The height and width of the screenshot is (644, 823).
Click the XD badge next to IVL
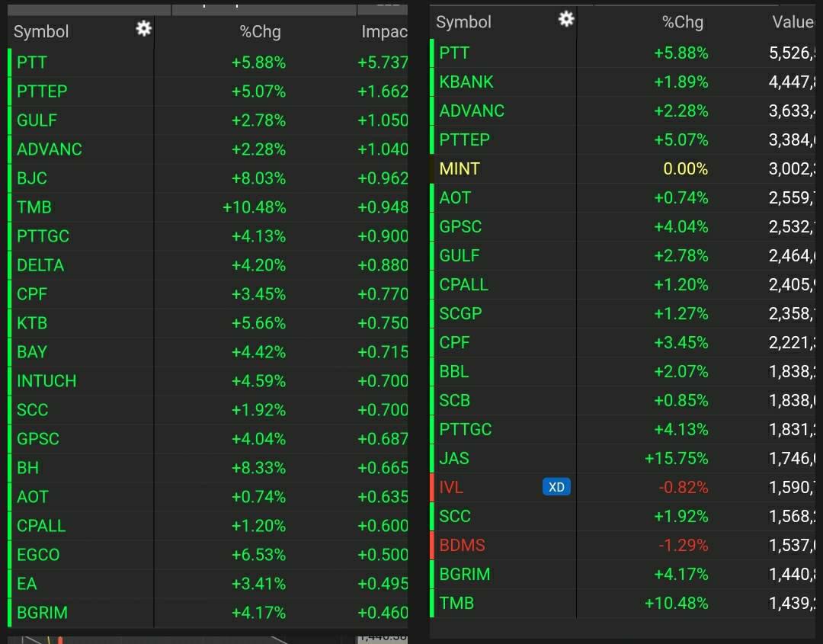[x=556, y=487]
